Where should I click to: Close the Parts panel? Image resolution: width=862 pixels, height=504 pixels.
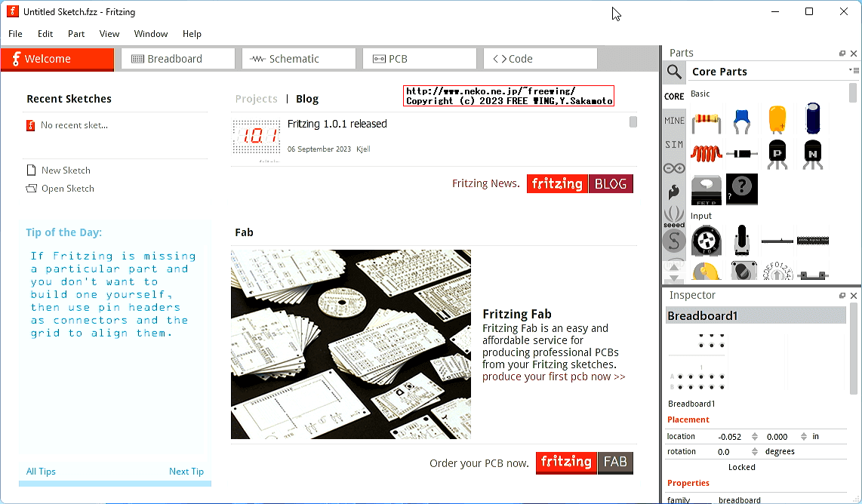(x=854, y=54)
